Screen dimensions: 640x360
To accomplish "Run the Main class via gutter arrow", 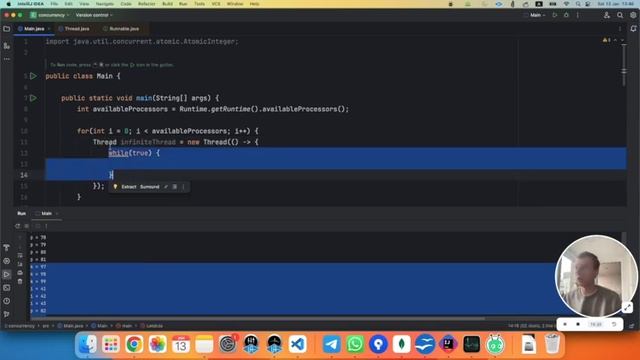I will (x=33, y=76).
